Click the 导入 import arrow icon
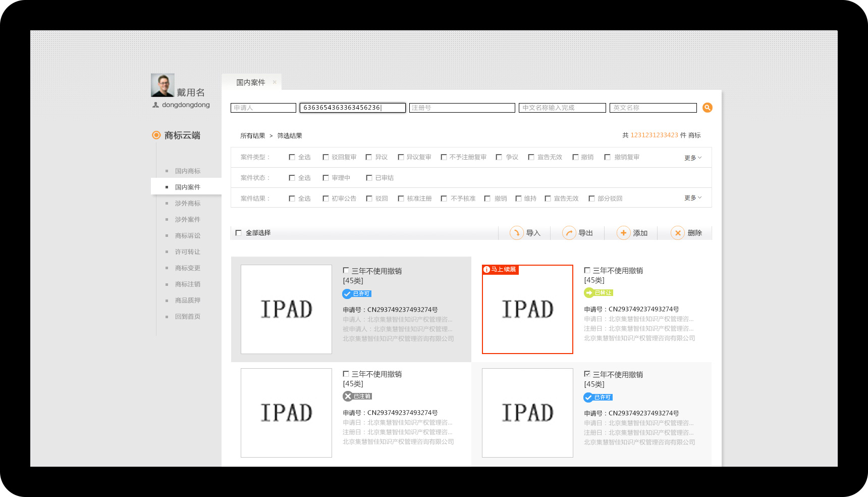This screenshot has width=868, height=497. [x=517, y=233]
